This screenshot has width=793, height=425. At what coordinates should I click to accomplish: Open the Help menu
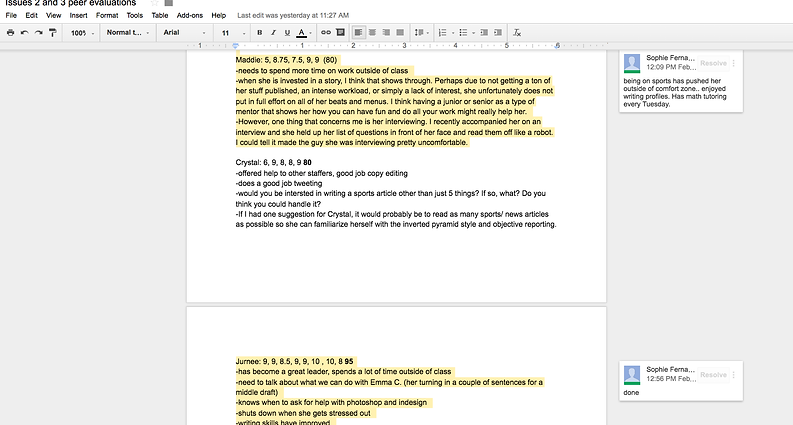218,16
